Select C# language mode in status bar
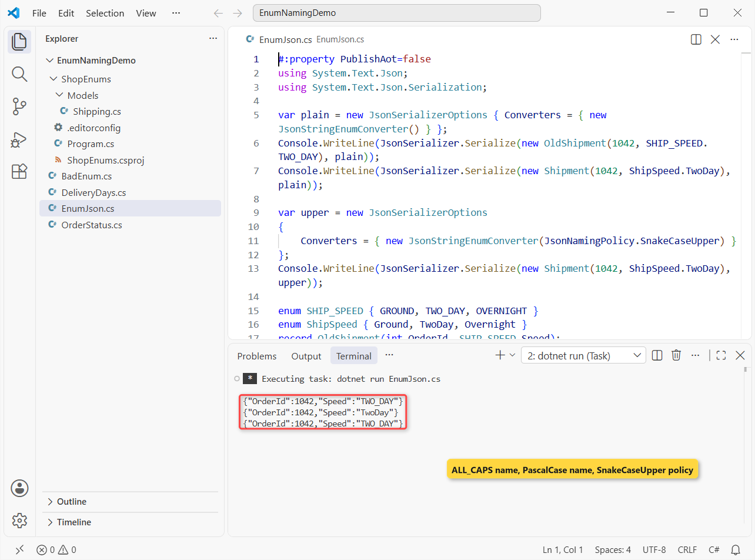This screenshot has width=755, height=560. tap(714, 550)
